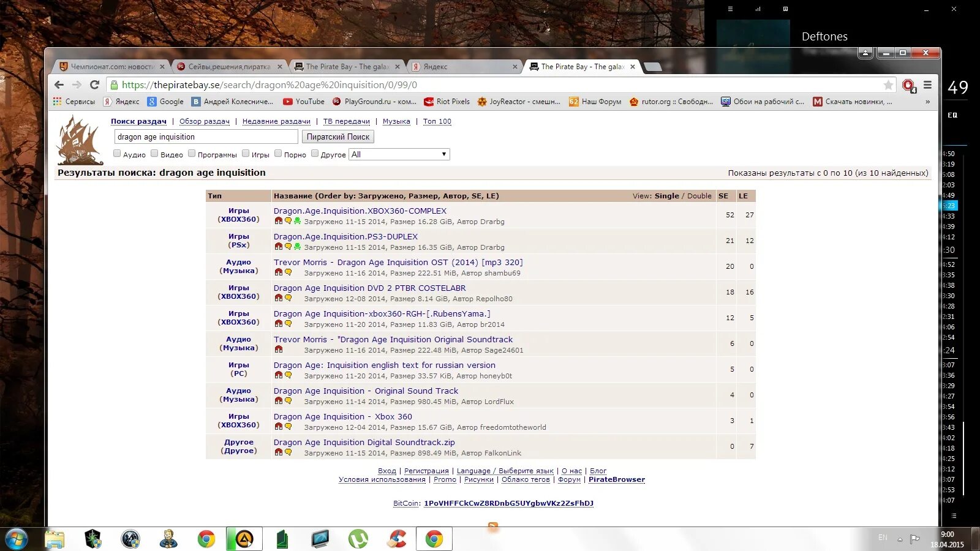
Task: Open Топ 100 menu link
Action: (437, 121)
